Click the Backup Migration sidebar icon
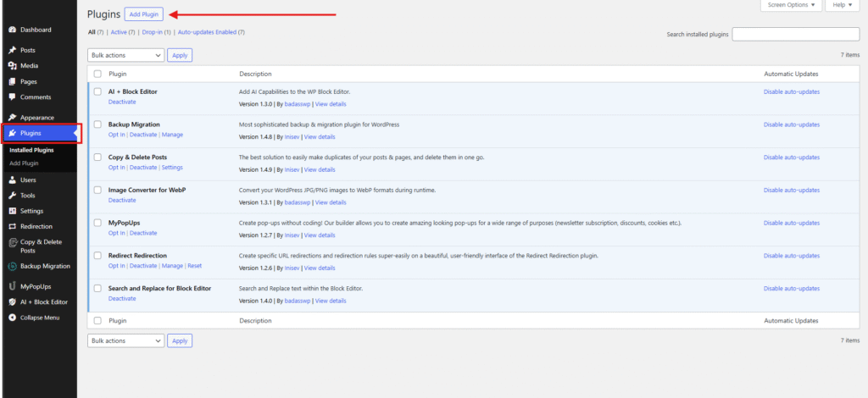The image size is (868, 398). (x=13, y=267)
